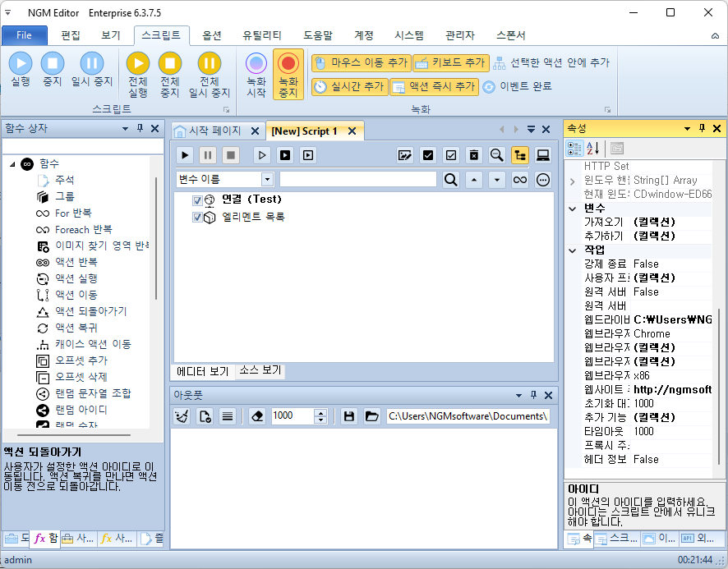Select 랜덤 문자열 조합 function item
The width and height of the screenshot is (728, 569).
(x=94, y=393)
